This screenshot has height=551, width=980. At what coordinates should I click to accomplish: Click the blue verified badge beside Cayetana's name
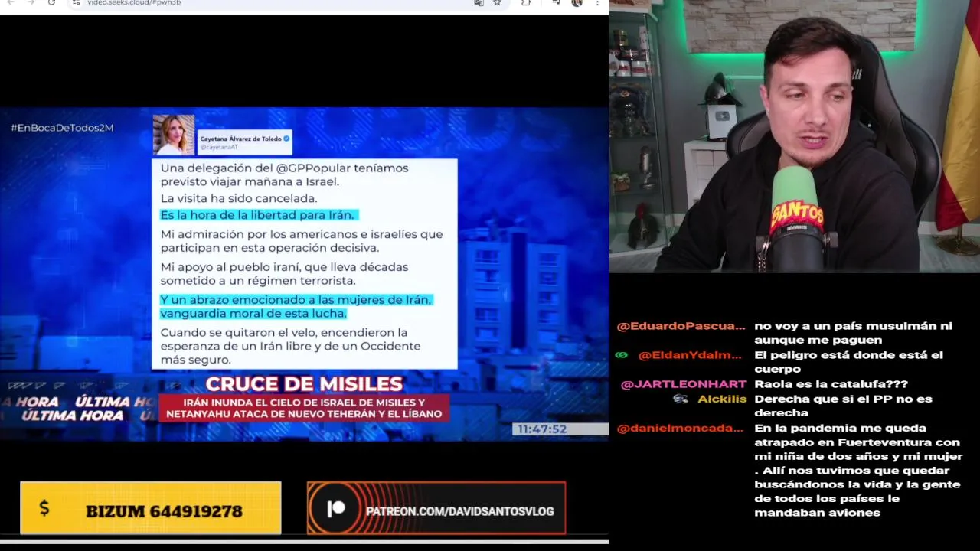(x=286, y=139)
